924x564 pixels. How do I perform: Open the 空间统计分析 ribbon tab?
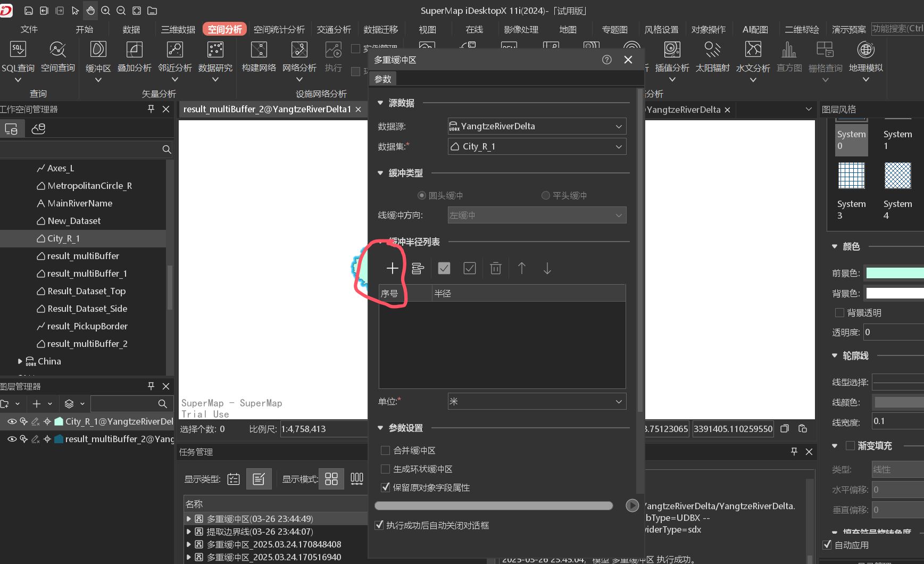[279, 29]
